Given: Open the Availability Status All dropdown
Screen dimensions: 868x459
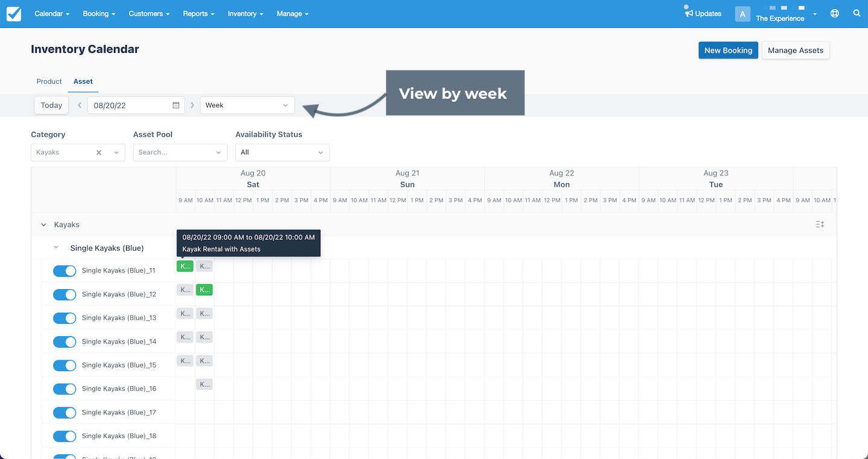Looking at the screenshot, I should click(x=282, y=152).
